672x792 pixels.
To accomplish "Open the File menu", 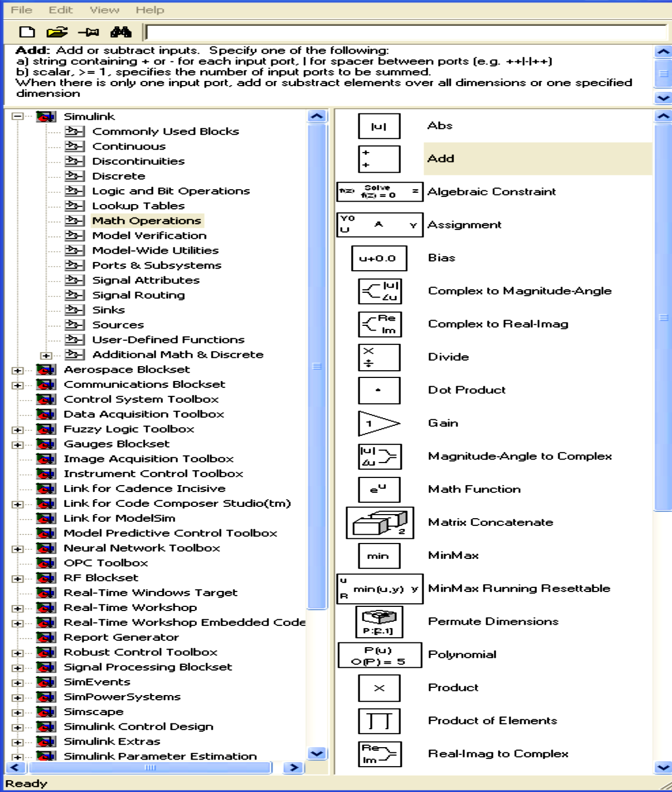I will (21, 10).
